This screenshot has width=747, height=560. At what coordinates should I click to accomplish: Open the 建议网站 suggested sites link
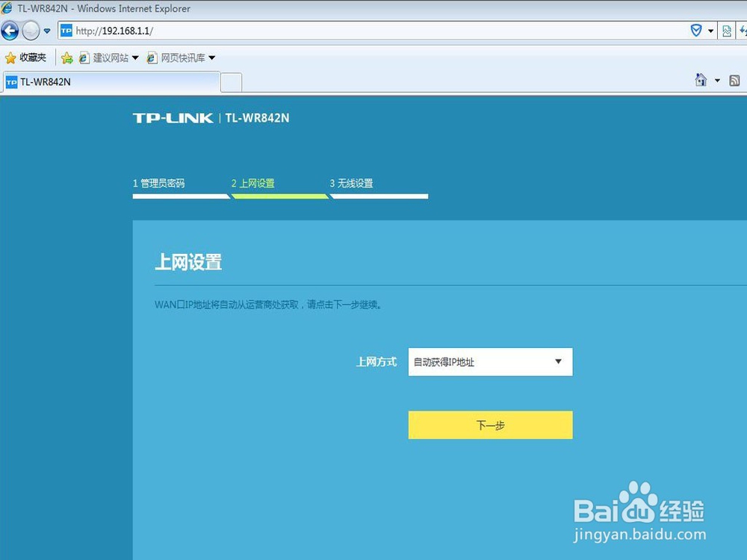(x=104, y=57)
